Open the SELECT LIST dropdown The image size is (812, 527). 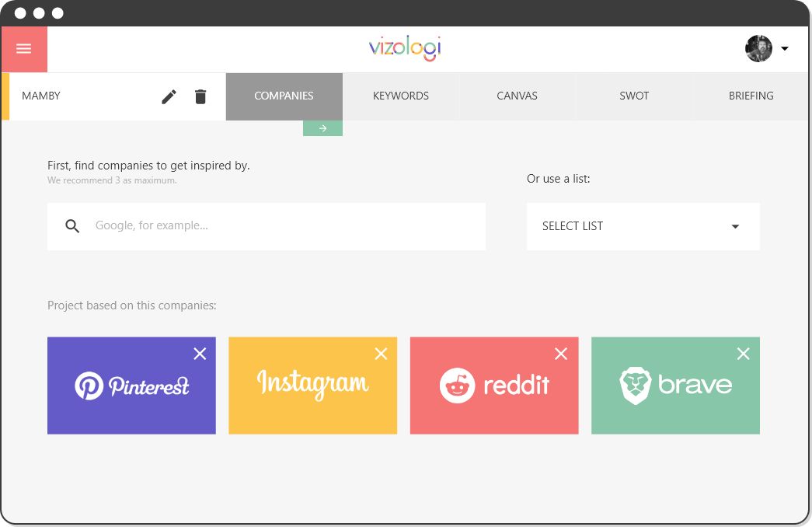pyautogui.click(x=643, y=226)
